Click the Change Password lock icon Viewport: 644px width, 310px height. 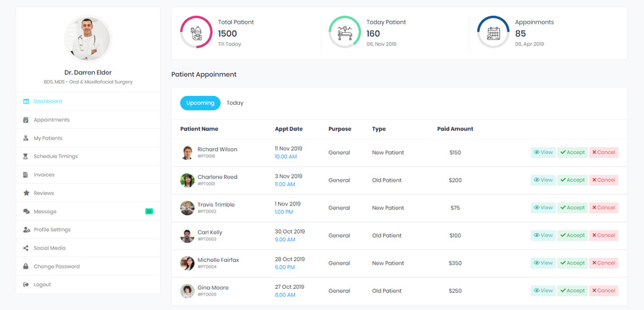26,267
